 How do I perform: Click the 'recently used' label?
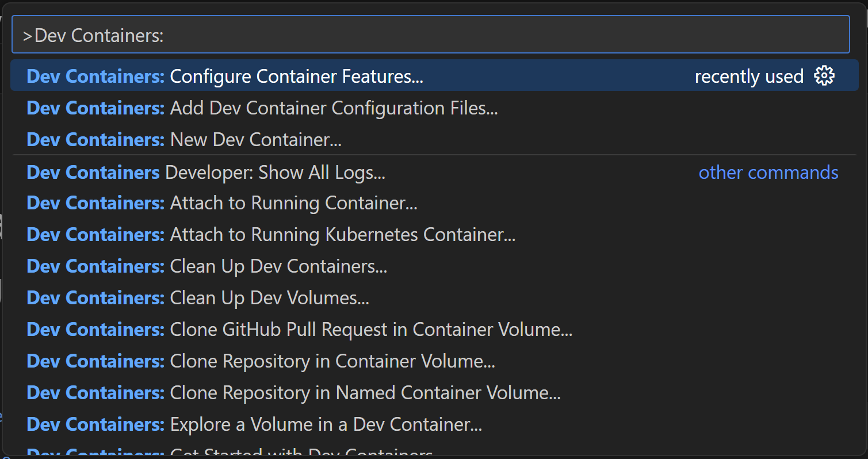pos(749,76)
